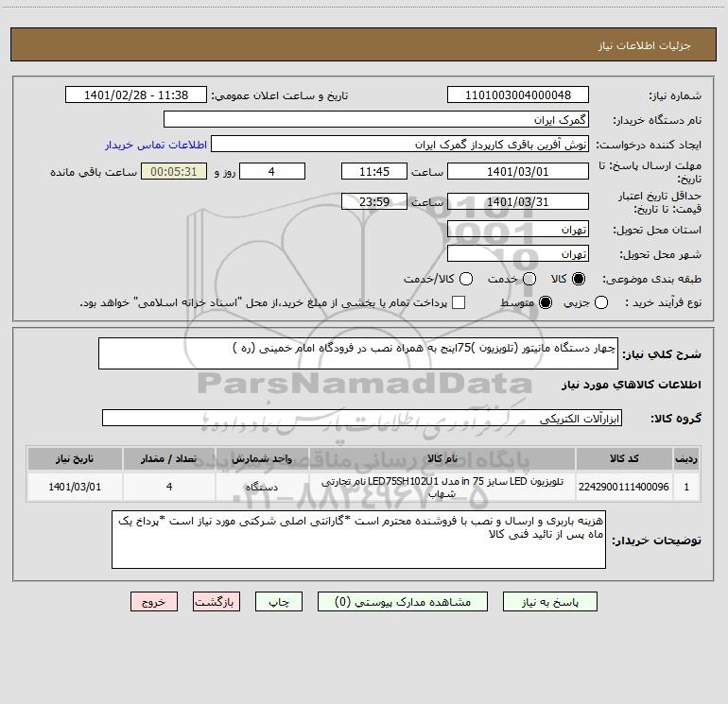
Task: Click product code cell 2242900111400096
Action: pyautogui.click(x=624, y=487)
